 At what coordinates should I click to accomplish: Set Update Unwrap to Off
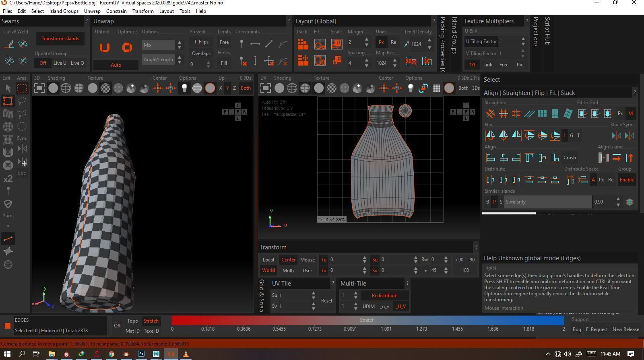[43, 63]
